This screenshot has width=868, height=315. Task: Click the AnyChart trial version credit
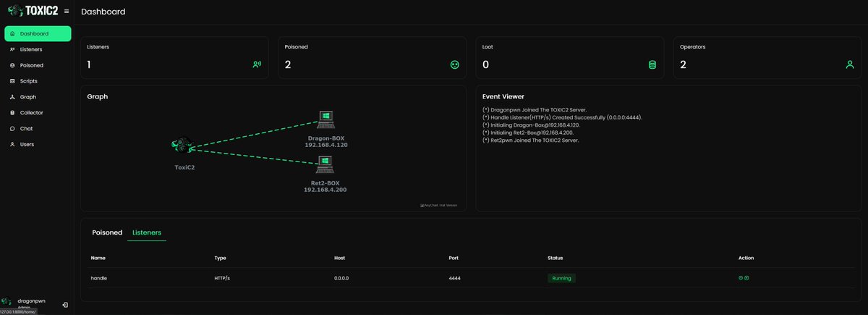click(438, 205)
